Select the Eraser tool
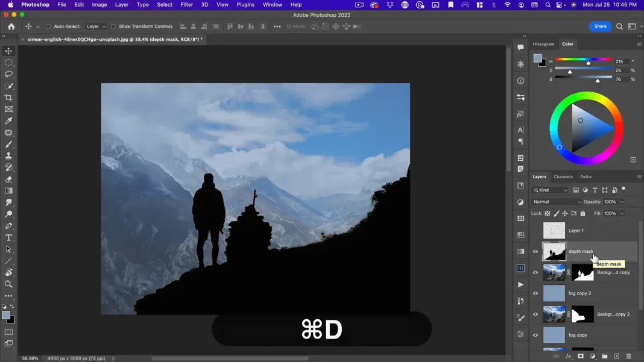Screen dimensions: 644x362 8,179
